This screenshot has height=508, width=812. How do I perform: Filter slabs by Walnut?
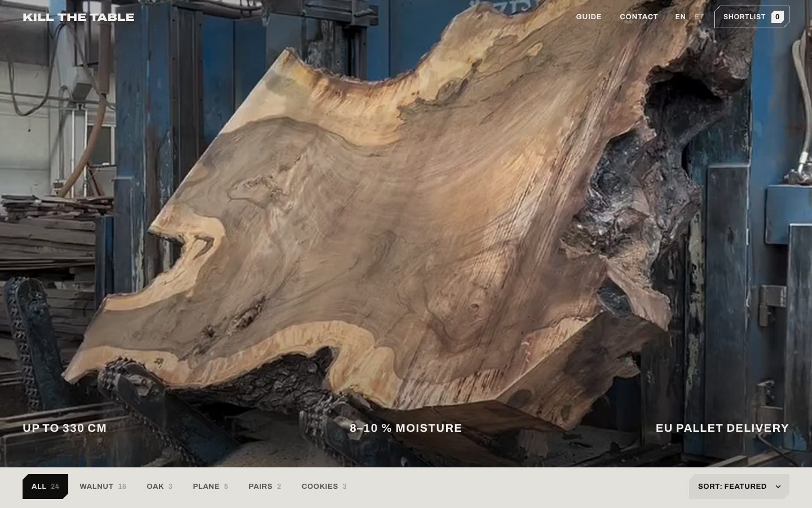click(x=103, y=487)
